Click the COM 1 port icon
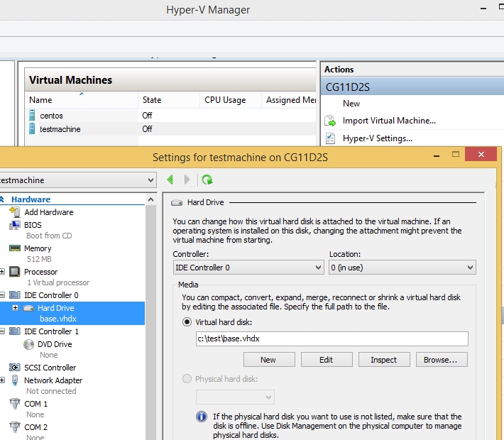Screen dimensions: 504x440 coord(15,404)
